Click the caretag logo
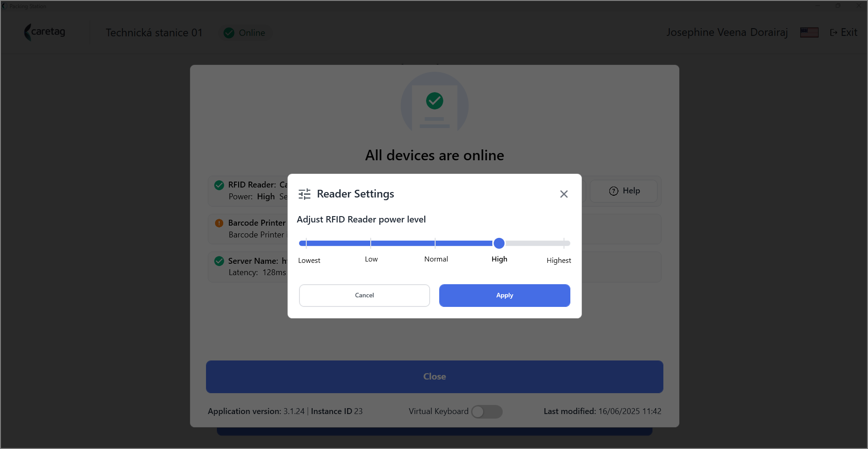Viewport: 868px width, 449px height. click(x=44, y=32)
